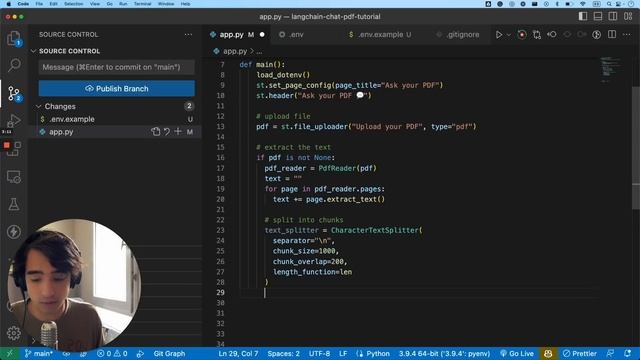Close unsaved app.py tab dot
This screenshot has width=640, height=360.
point(262,35)
